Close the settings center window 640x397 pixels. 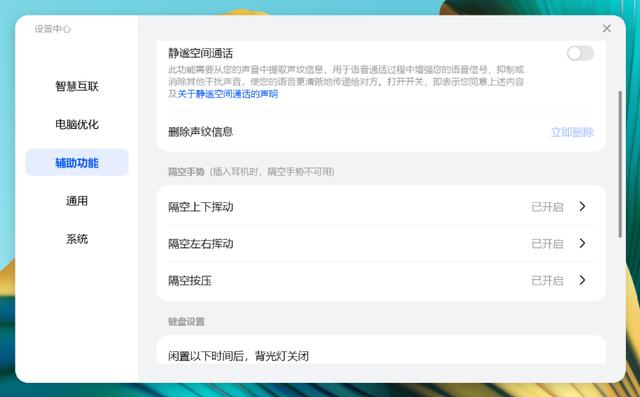click(x=607, y=28)
